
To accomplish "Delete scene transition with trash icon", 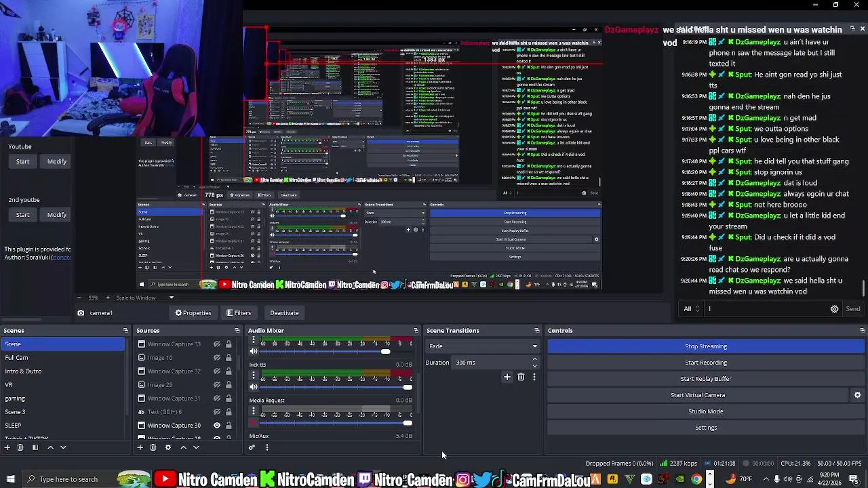I will [521, 377].
